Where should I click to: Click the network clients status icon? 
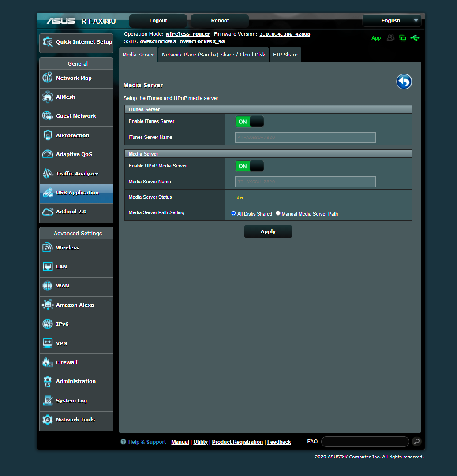(403, 38)
